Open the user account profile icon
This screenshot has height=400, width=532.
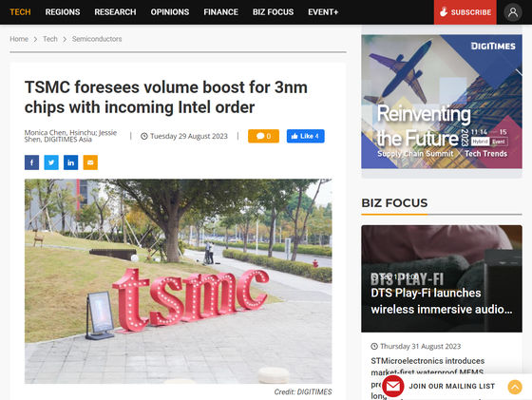tap(513, 12)
